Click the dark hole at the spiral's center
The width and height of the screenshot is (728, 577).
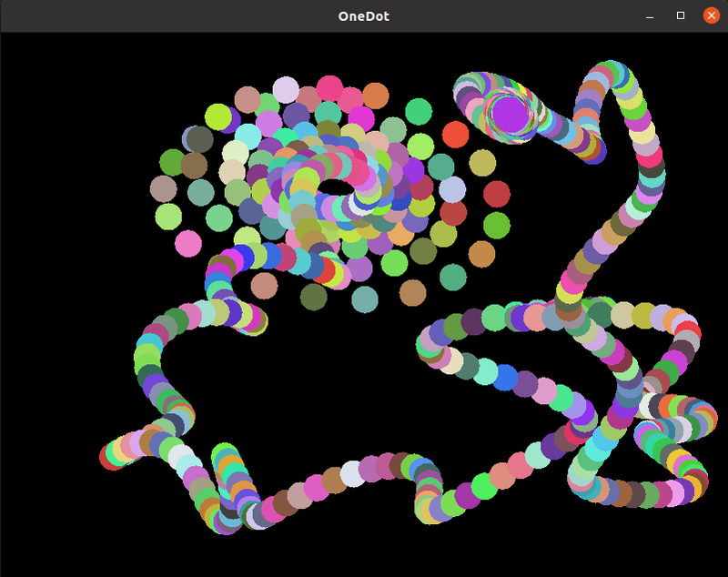coord(338,188)
